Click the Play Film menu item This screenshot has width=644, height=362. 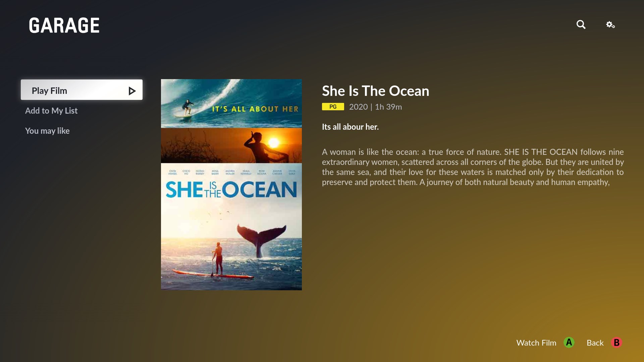click(82, 90)
